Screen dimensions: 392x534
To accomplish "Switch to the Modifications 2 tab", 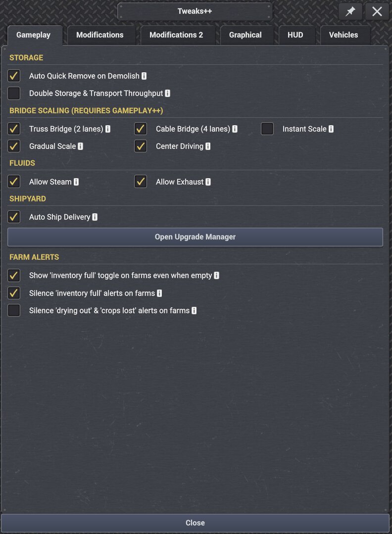I will pos(176,35).
